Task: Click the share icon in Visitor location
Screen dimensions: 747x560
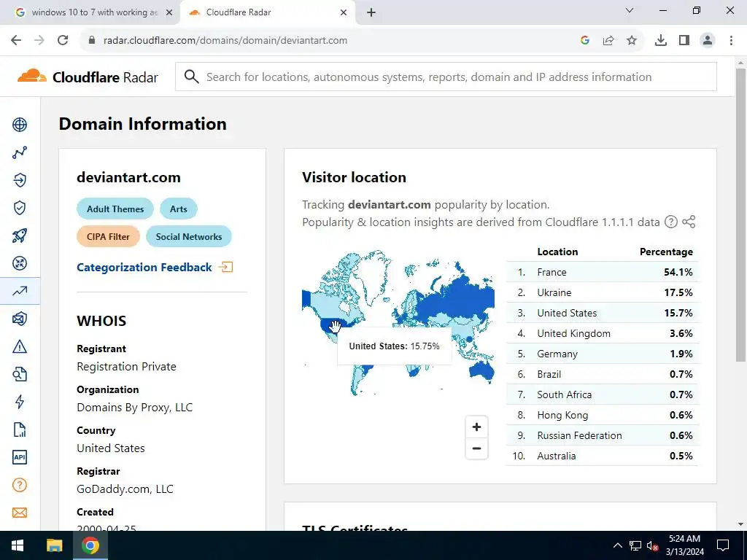Action: (689, 222)
